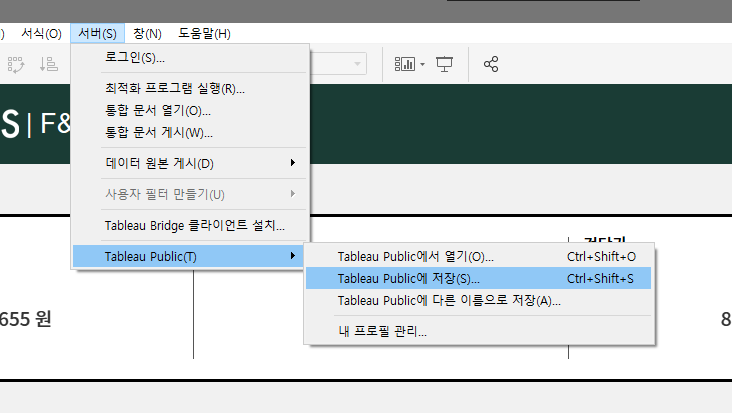Expand the Tableau Public(T) submenu
This screenshot has width=732, height=413.
coord(190,256)
